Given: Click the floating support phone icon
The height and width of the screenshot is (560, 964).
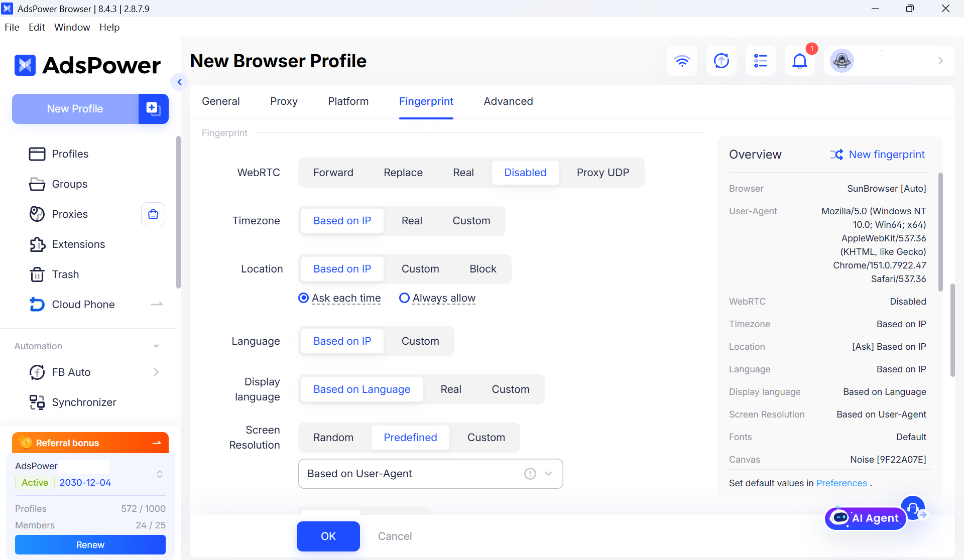Looking at the screenshot, I should pos(913,508).
